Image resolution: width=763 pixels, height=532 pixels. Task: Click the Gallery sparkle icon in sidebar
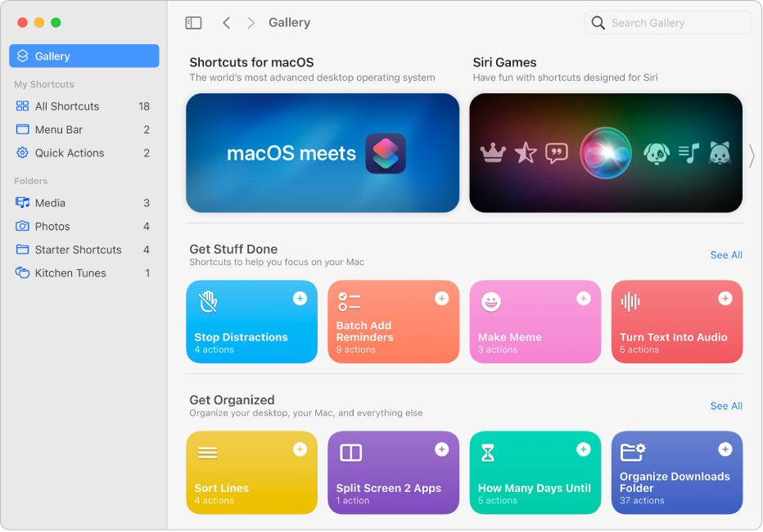(x=20, y=56)
